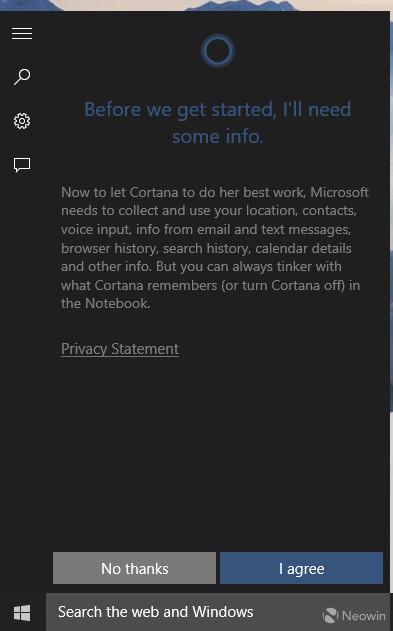Open the Privacy Statement link
This screenshot has width=393, height=631.
click(x=120, y=348)
